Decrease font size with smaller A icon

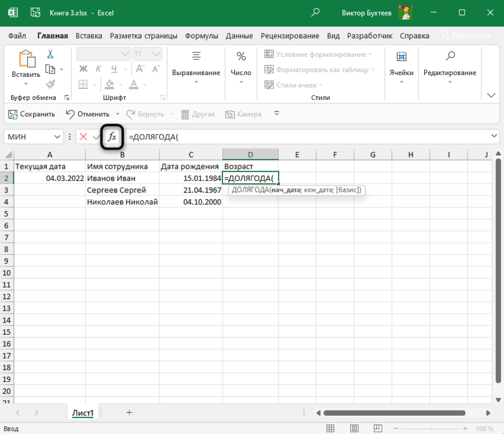[x=156, y=68]
